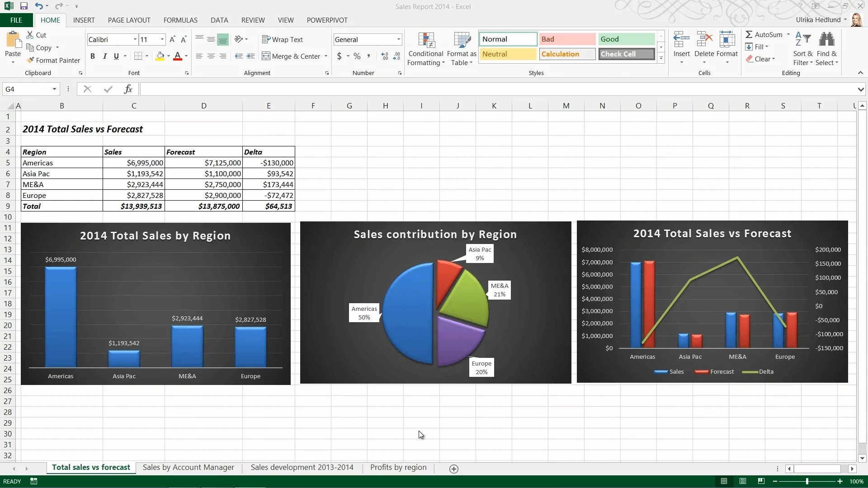This screenshot has height=488, width=868.
Task: Click the Sort & Filter icon
Action: [802, 40]
